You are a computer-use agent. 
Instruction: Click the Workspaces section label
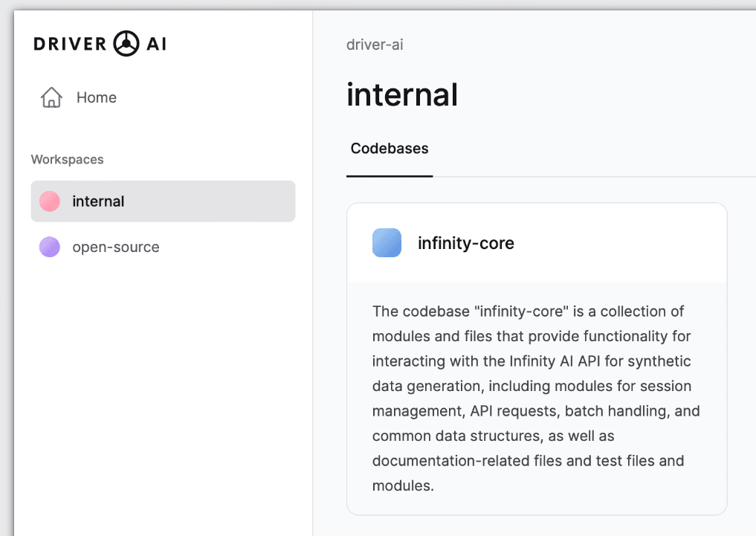[67, 160]
